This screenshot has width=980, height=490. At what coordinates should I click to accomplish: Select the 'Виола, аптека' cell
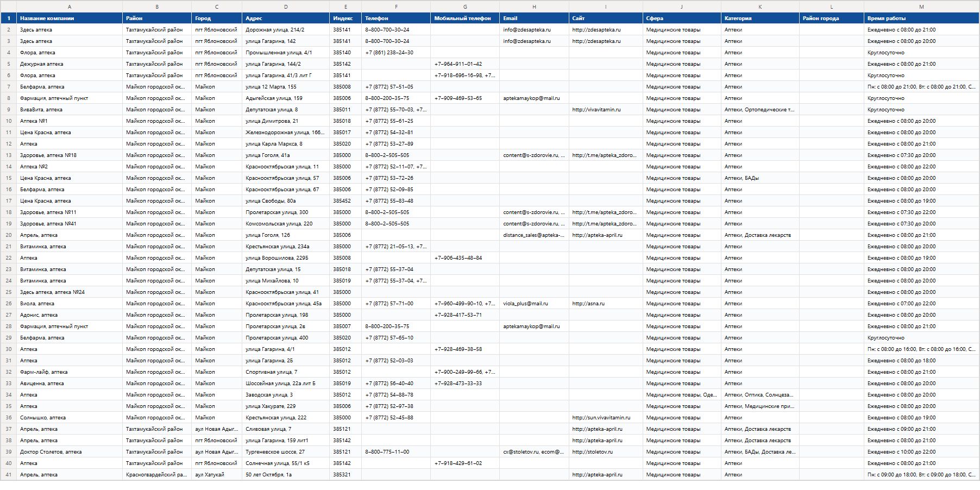pyautogui.click(x=70, y=303)
